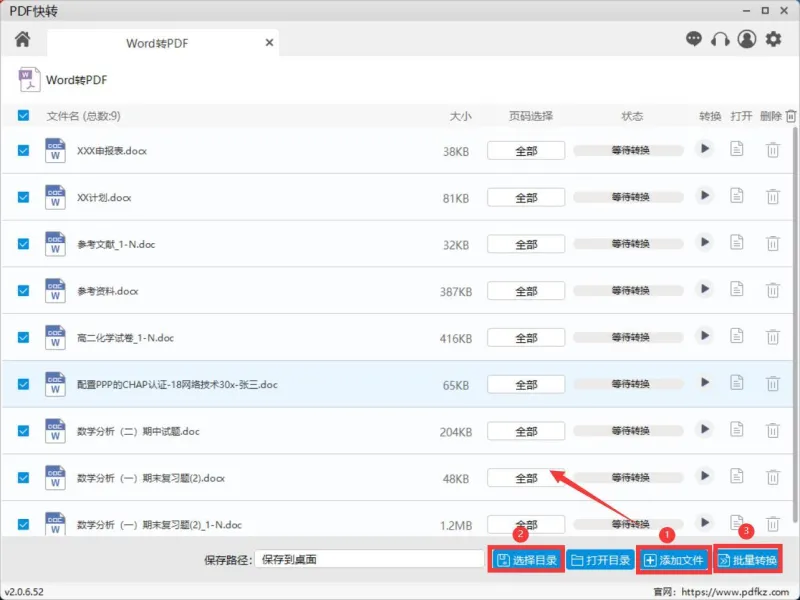Image resolution: width=800 pixels, height=600 pixels.
Task: Open converted XXX申报表.docx document icon
Action: point(736,149)
